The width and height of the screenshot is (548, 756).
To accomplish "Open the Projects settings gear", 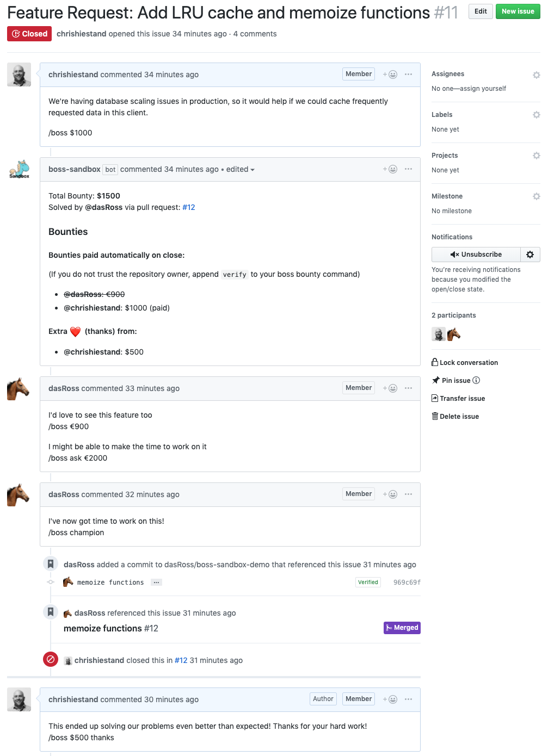I will click(x=536, y=156).
